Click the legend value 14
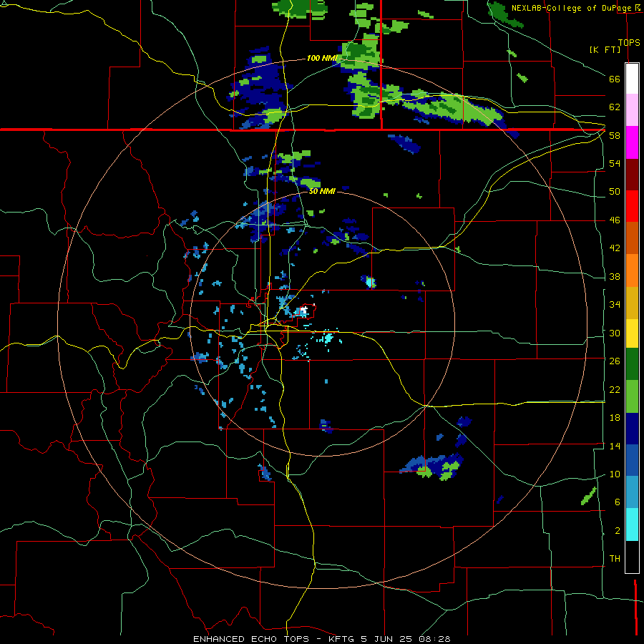Image resolution: width=644 pixels, height=644 pixels. pyautogui.click(x=615, y=446)
